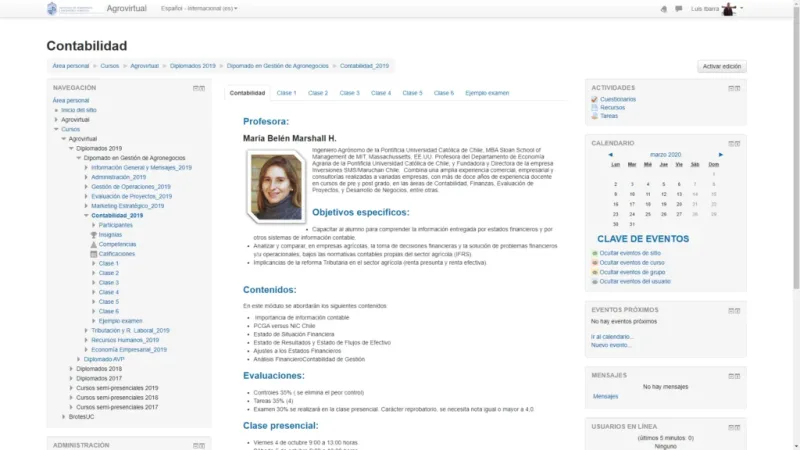Viewport: 800px width, 450px height.
Task: Dock the Actividades block icon
Action: point(737,88)
